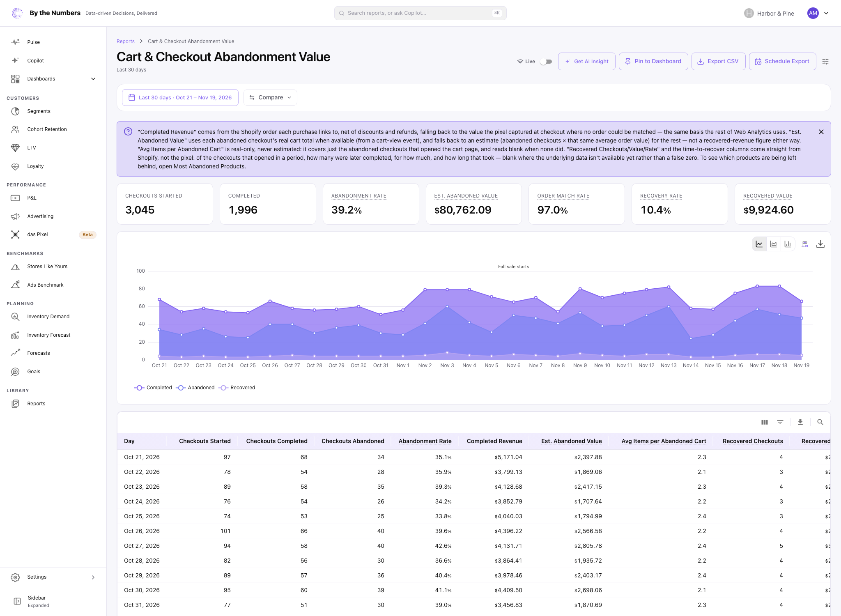Screen dimensions: 841x616
Task: Collapse the sidebar via Sidebar Expanded
Action: [x=53, y=601]
